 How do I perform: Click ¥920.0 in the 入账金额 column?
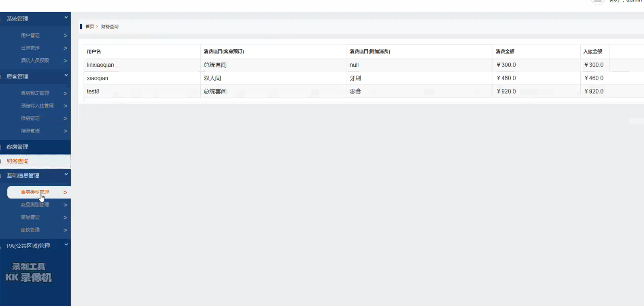[x=594, y=91]
